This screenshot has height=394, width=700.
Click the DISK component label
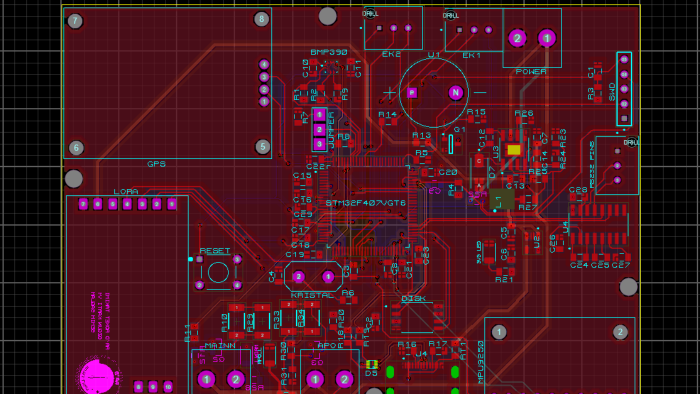pos(413,299)
